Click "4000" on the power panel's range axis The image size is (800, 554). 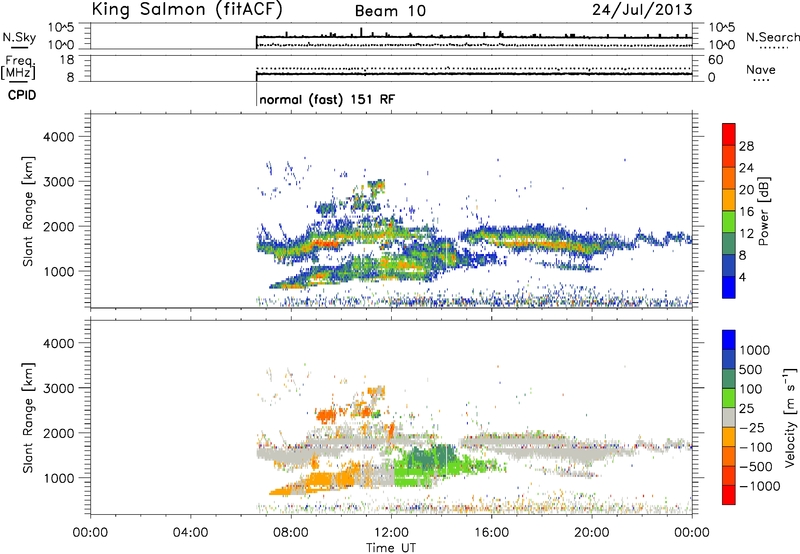point(58,137)
